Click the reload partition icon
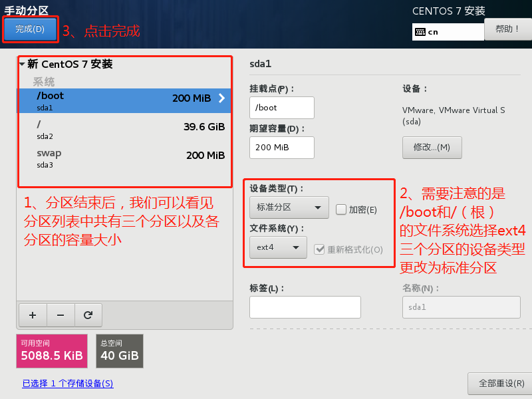 88,315
